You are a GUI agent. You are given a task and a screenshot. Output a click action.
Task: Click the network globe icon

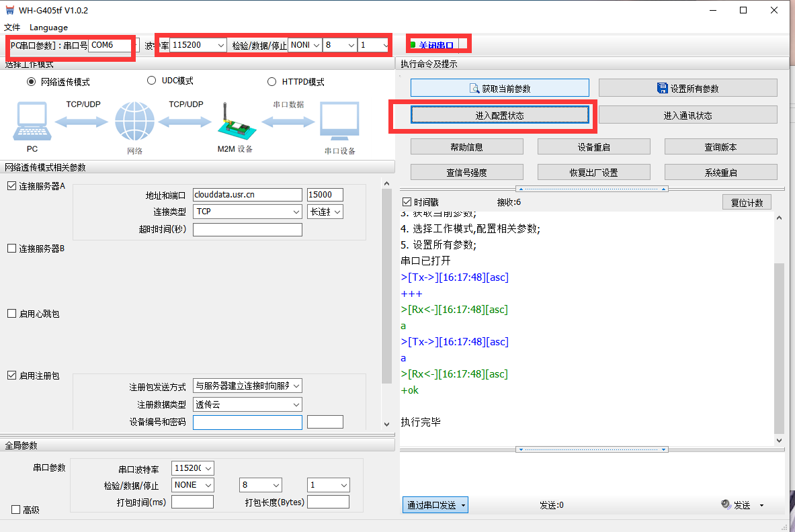pyautogui.click(x=134, y=122)
